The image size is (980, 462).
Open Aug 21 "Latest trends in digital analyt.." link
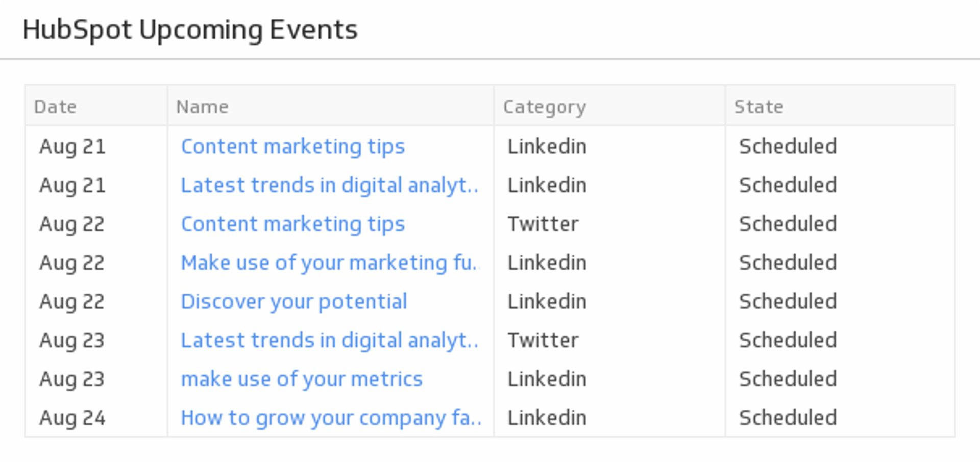pos(329,186)
